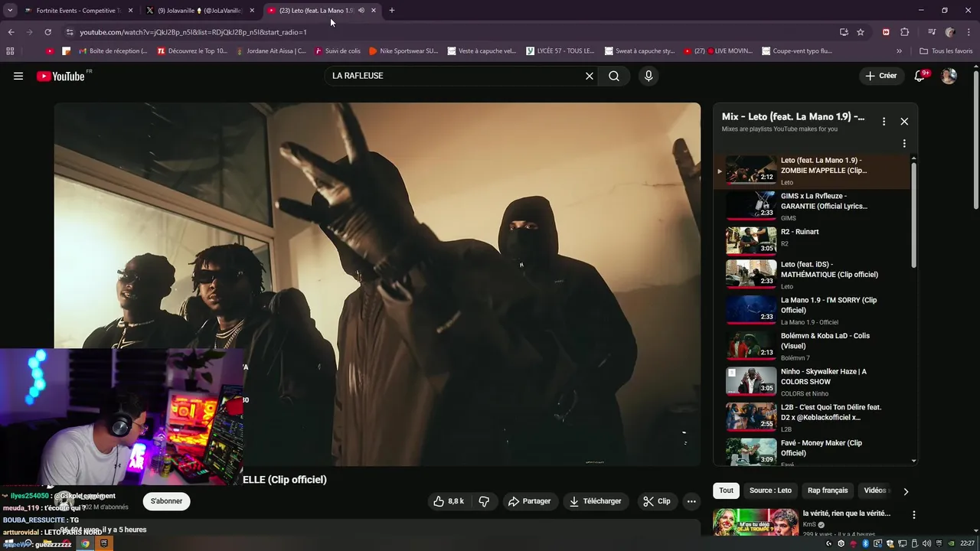Dislike the video
This screenshot has height=551, width=980.
pyautogui.click(x=484, y=501)
